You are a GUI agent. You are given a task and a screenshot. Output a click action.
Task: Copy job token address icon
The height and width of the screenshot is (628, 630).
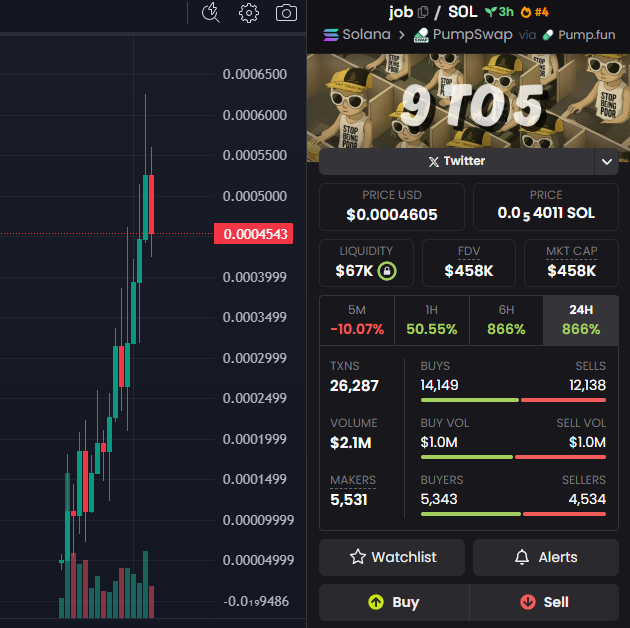423,12
